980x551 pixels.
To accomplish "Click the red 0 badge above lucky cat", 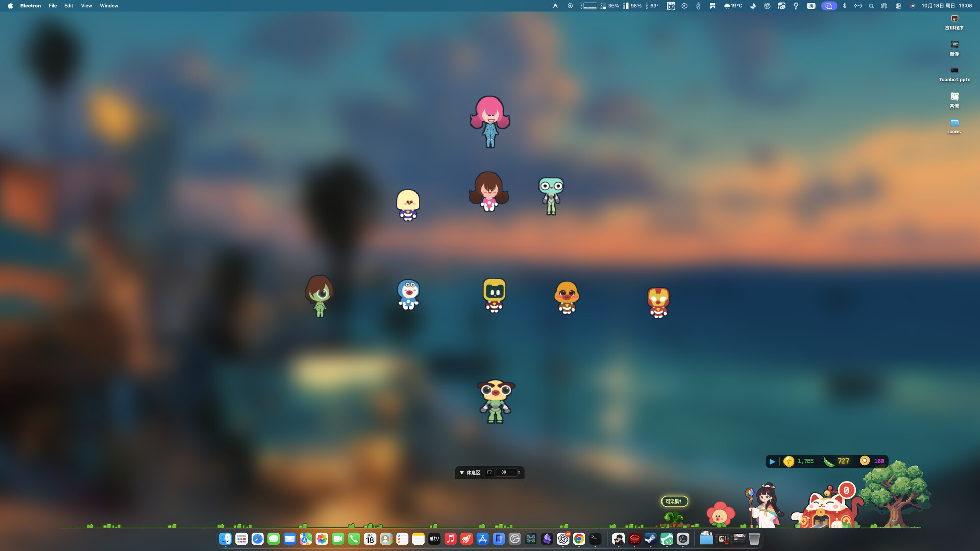I will pos(846,490).
